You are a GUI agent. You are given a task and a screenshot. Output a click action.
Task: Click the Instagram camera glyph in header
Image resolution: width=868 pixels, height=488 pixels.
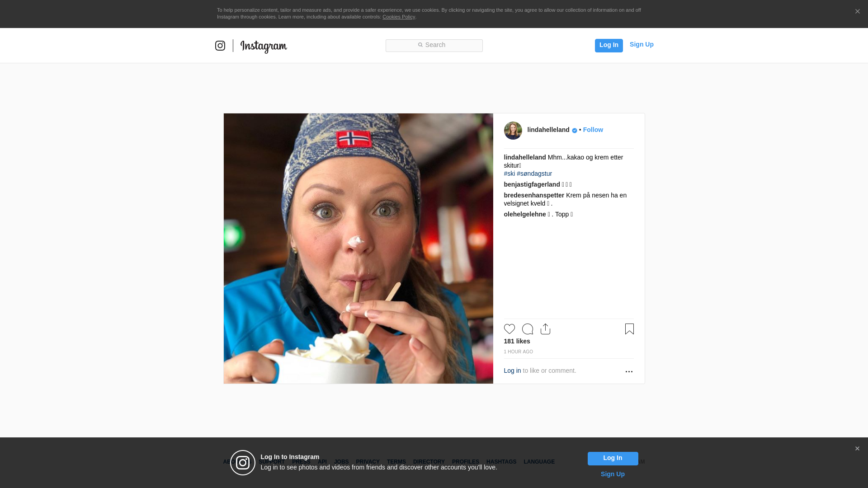tap(220, 46)
